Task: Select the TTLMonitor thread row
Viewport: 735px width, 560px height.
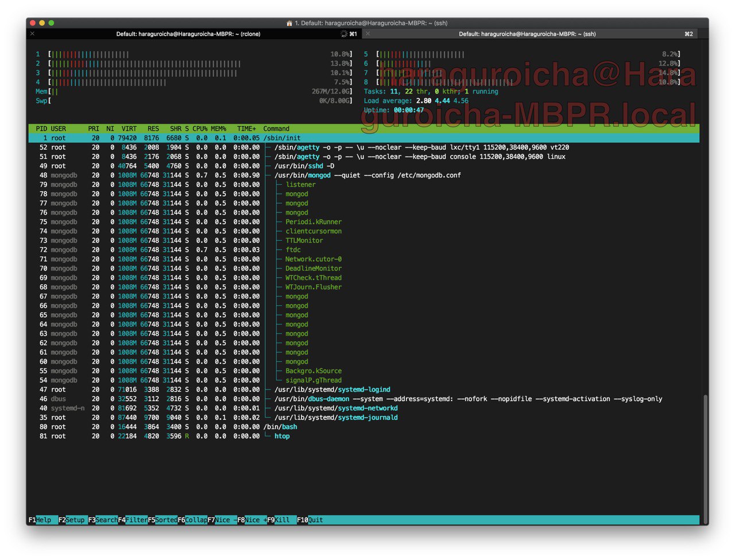Action: 364,240
